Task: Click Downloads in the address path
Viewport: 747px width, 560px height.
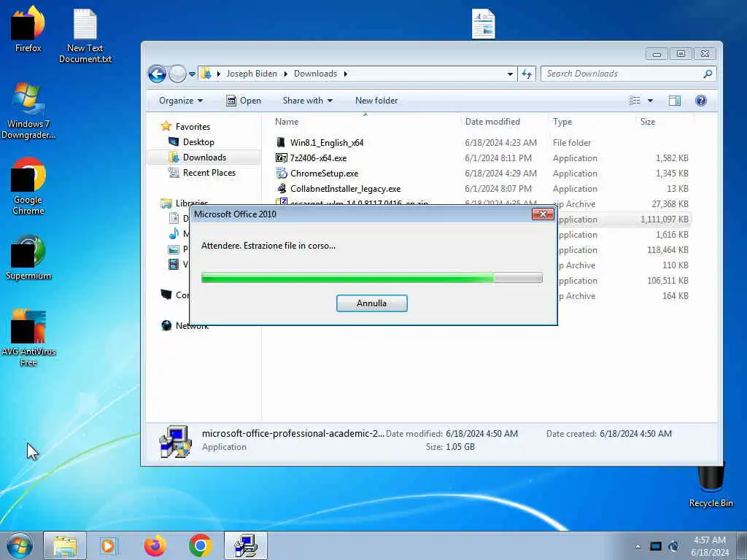Action: 315,74
